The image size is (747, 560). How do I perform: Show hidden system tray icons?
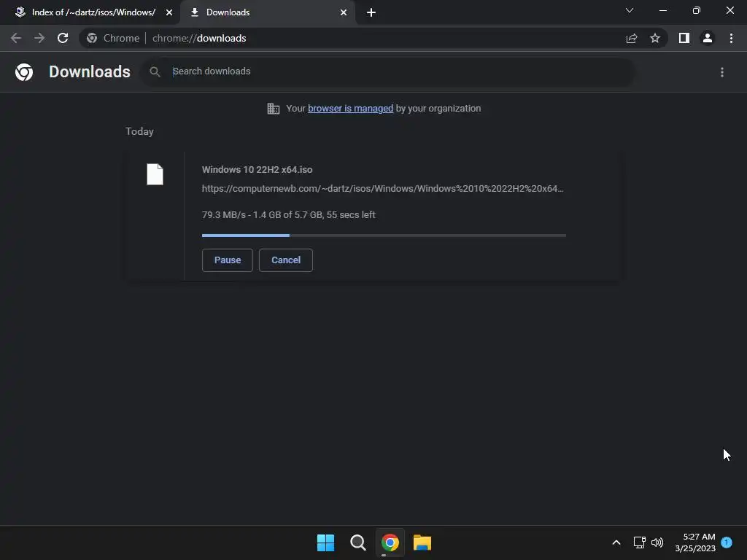click(x=616, y=542)
